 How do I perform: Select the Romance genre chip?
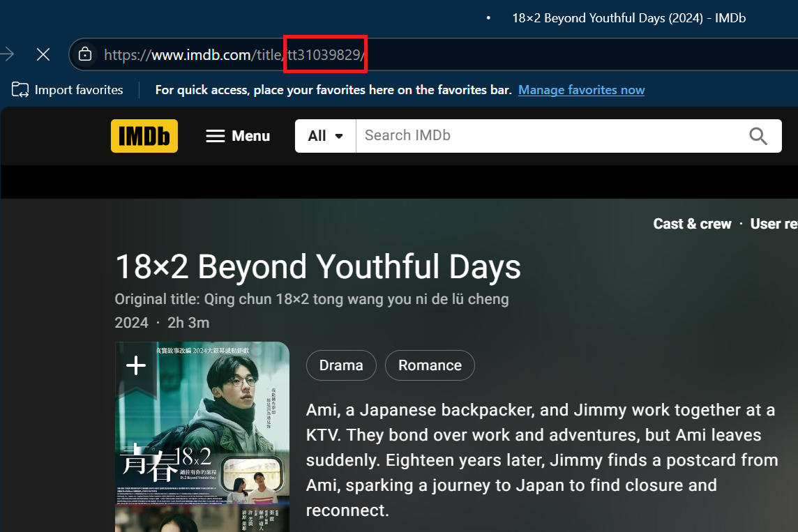(430, 365)
